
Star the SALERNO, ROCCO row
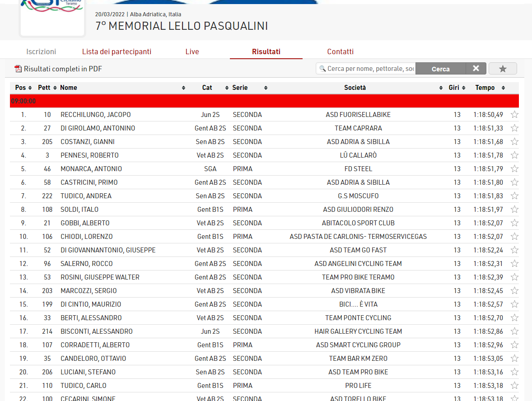(x=514, y=264)
